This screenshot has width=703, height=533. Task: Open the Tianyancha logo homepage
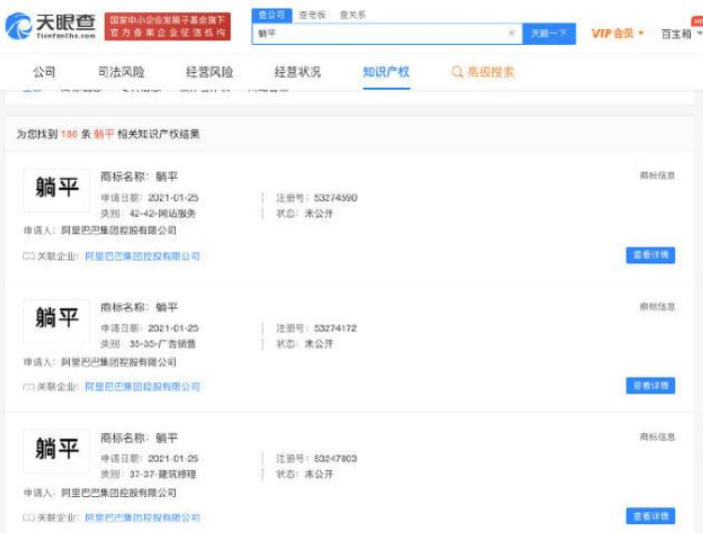[x=50, y=26]
